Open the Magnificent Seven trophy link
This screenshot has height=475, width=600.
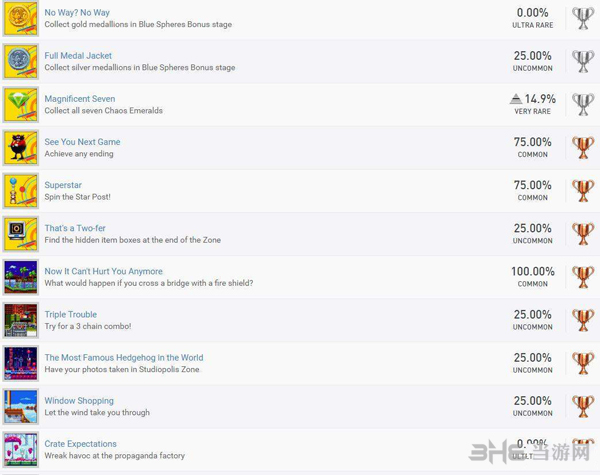[x=80, y=99]
